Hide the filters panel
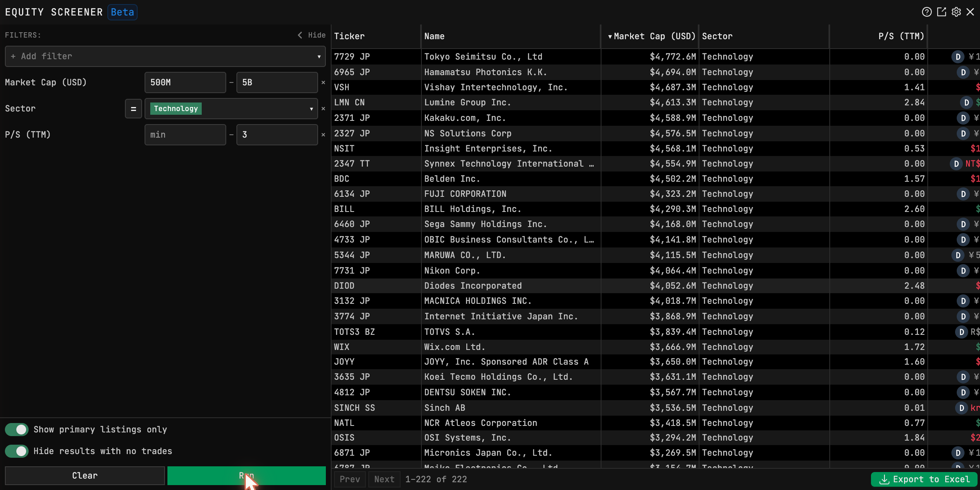Image resolution: width=980 pixels, height=490 pixels. pos(312,35)
